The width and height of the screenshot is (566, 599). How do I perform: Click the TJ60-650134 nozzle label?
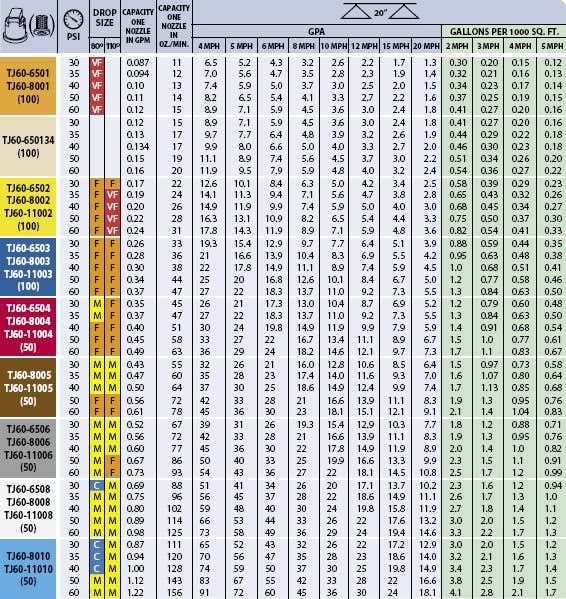click(28, 140)
